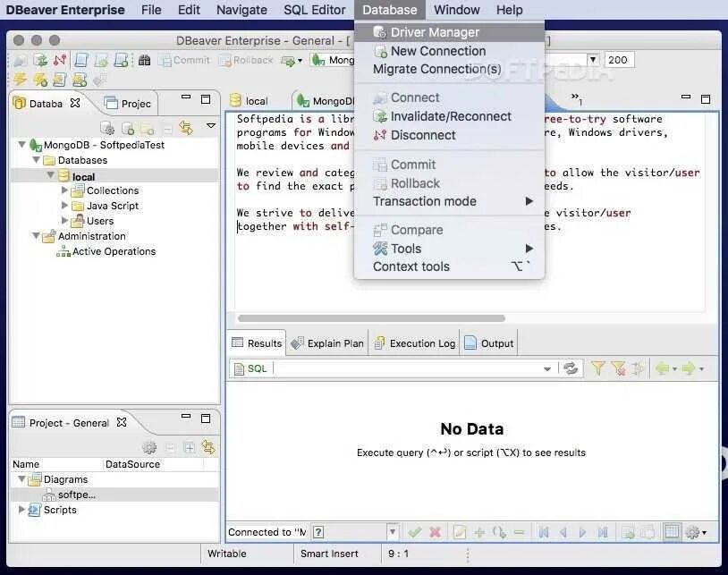The image size is (728, 575).
Task: Click the gear configure icon in Project panel
Action: point(149,447)
